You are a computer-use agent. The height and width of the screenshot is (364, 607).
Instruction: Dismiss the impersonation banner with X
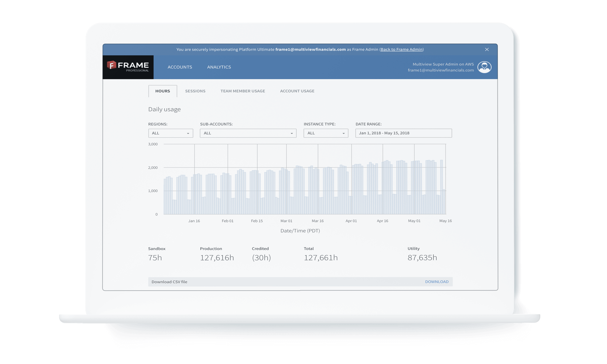[487, 49]
